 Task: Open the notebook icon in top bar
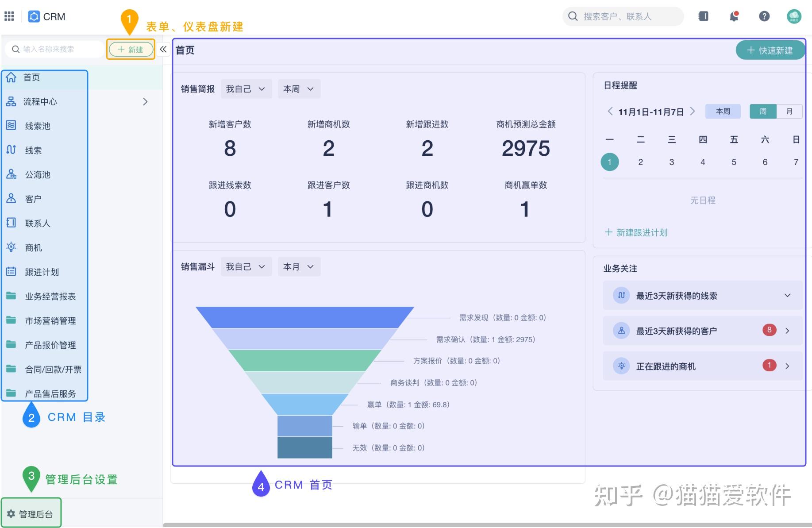tap(703, 16)
